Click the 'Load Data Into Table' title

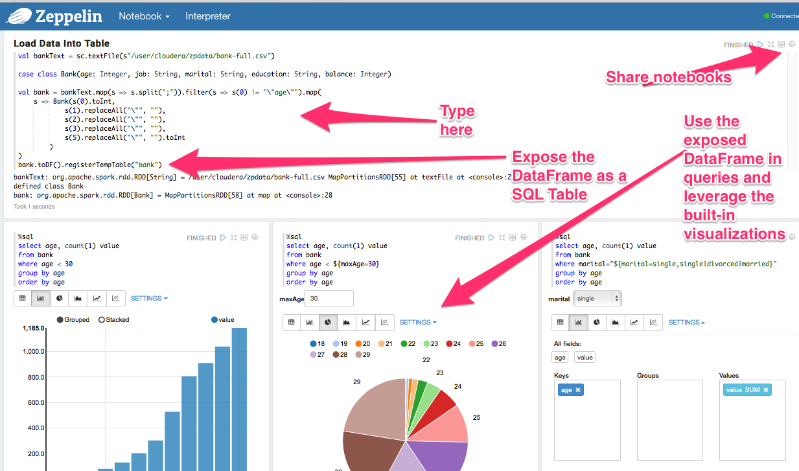61,43
